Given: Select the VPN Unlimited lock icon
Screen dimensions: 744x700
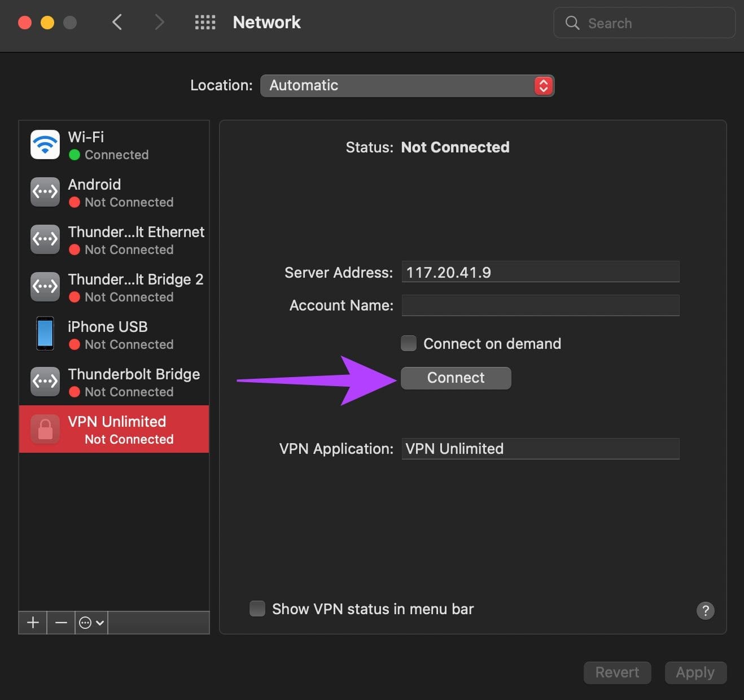Looking at the screenshot, I should [x=45, y=428].
